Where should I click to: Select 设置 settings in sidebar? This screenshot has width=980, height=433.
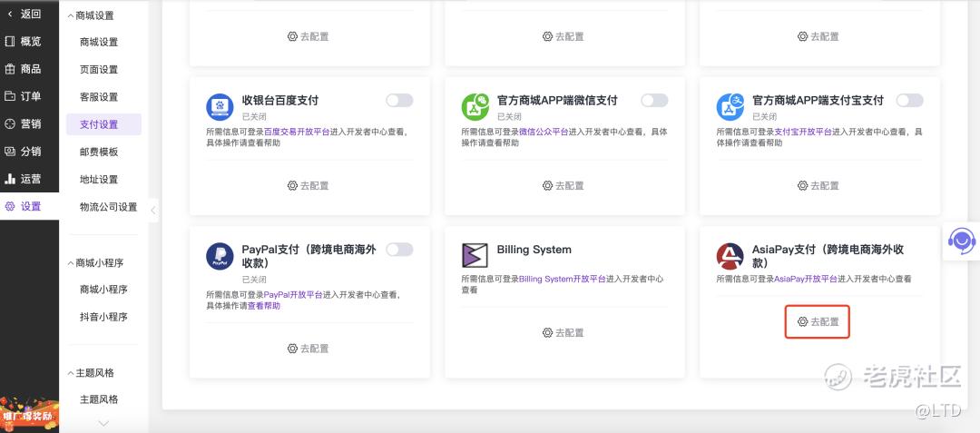29,206
